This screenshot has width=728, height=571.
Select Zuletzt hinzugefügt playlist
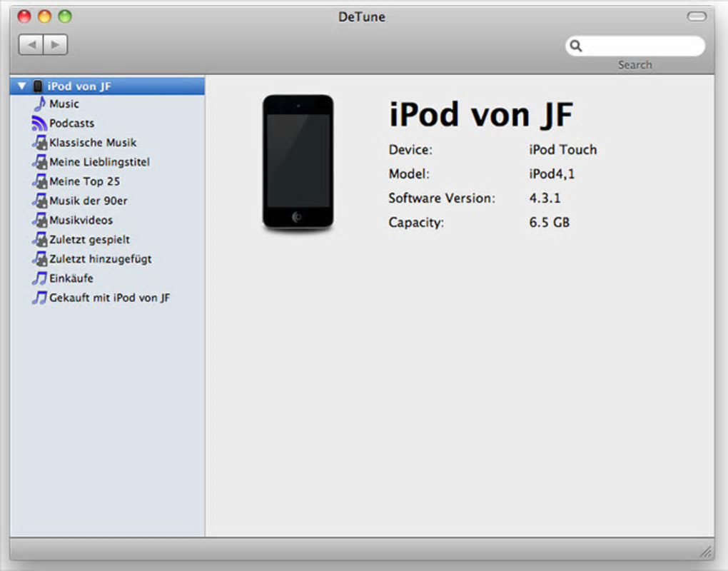pos(101,259)
